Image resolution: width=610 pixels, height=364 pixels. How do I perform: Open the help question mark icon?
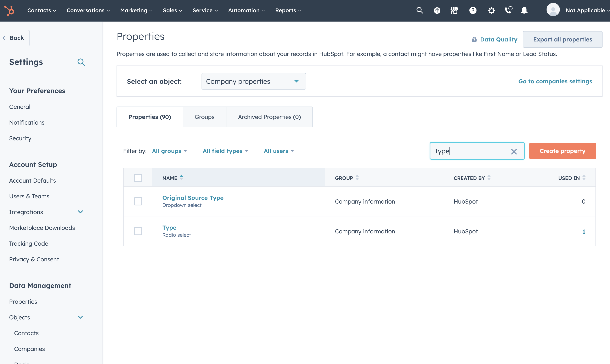(473, 11)
